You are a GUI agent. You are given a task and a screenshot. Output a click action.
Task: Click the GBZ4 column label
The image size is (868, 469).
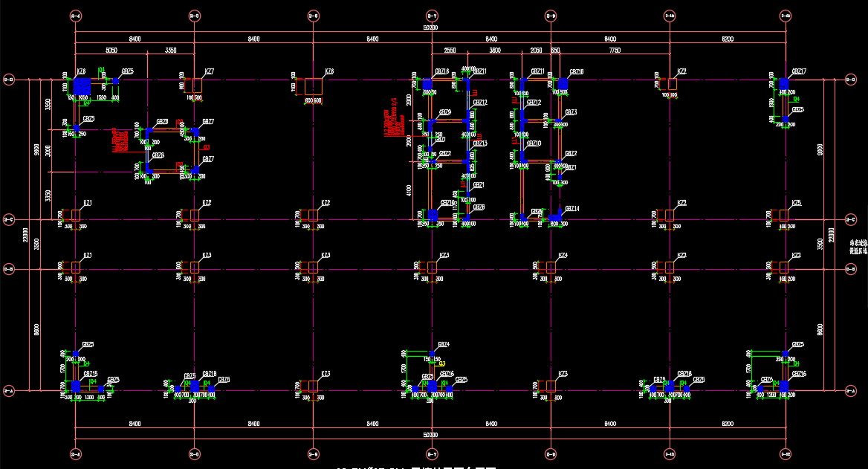pos(444,344)
